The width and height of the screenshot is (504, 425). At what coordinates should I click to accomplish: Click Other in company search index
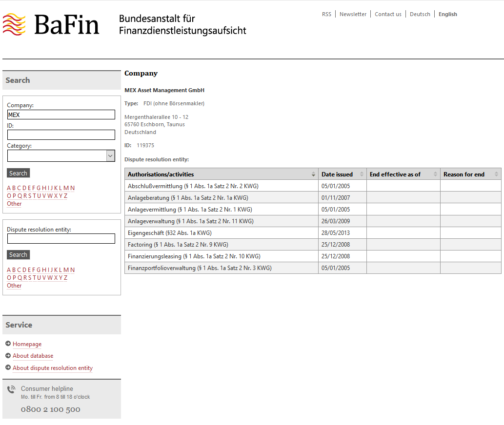pos(14,204)
